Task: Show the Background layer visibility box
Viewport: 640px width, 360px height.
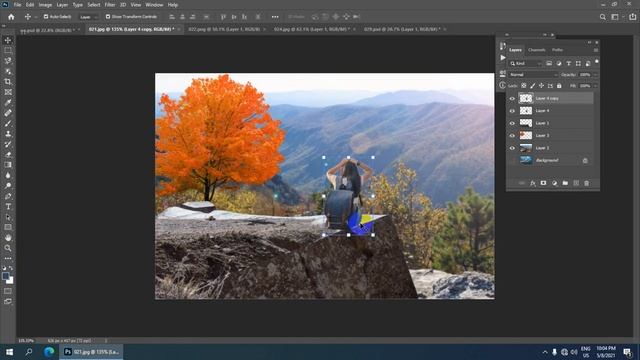Action: [x=512, y=160]
